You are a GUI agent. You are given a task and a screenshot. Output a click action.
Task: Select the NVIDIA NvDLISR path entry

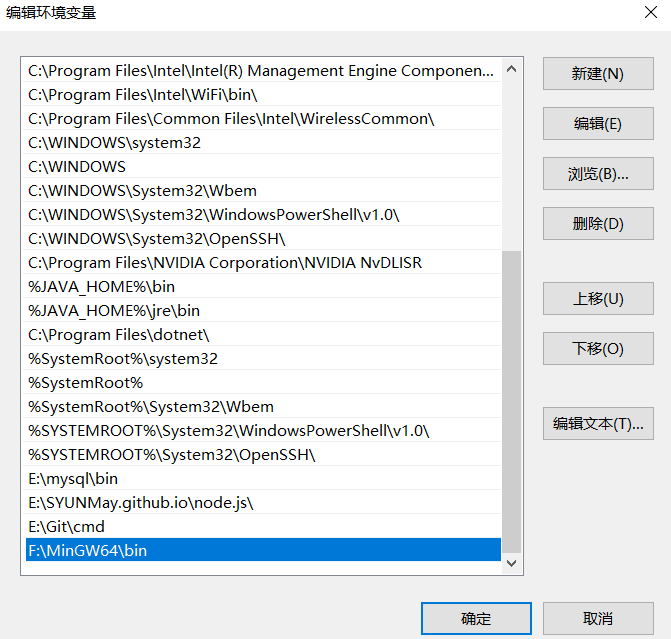pyautogui.click(x=263, y=262)
